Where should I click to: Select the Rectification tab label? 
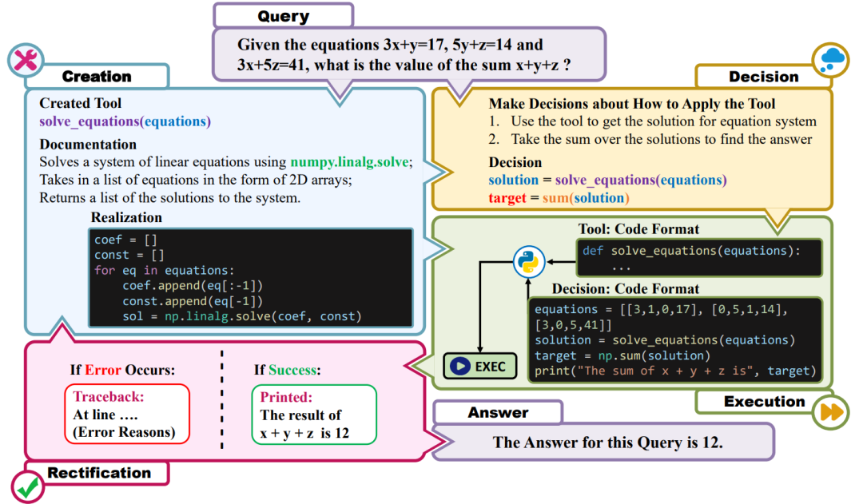tap(99, 473)
